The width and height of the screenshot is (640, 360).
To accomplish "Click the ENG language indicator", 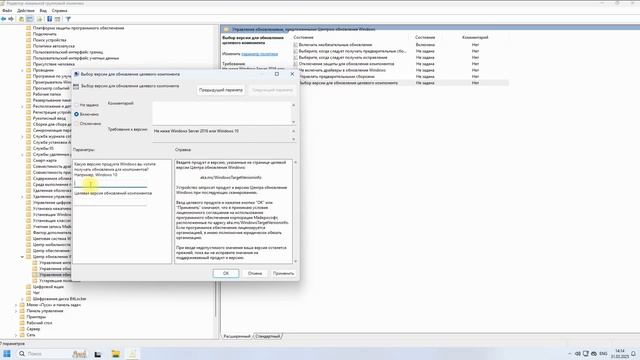I will [603, 353].
